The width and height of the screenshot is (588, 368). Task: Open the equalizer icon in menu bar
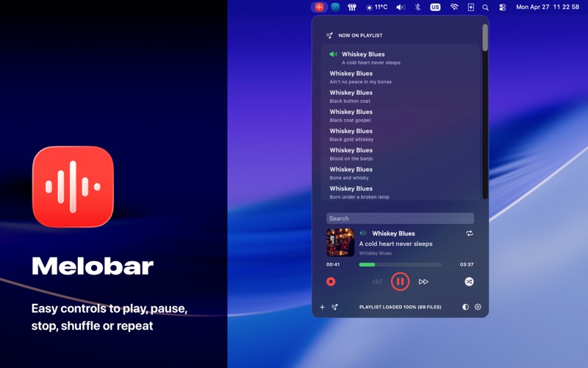click(x=352, y=7)
